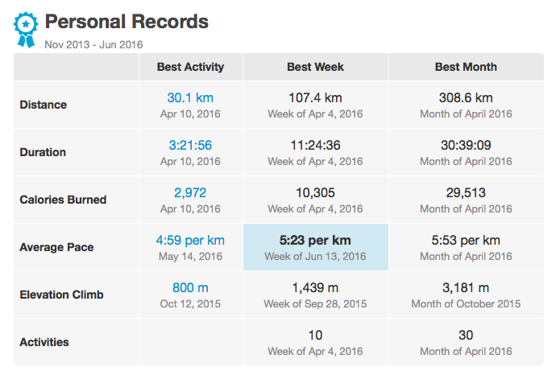Open the 3:21:56 best duration activity

[x=190, y=146]
